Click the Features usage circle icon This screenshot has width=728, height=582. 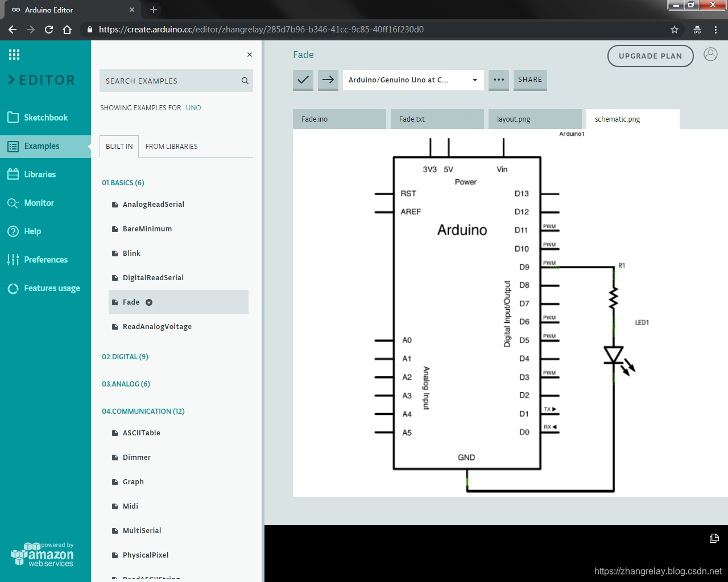coord(13,288)
